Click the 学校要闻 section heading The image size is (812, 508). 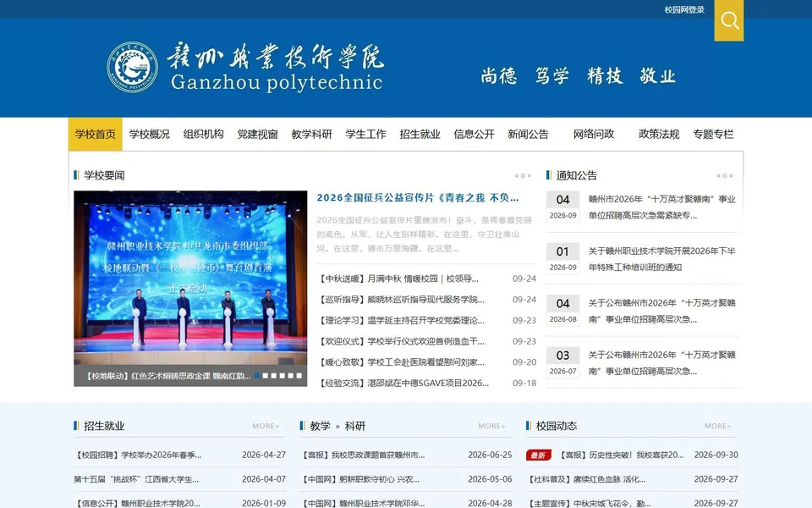[x=104, y=175]
